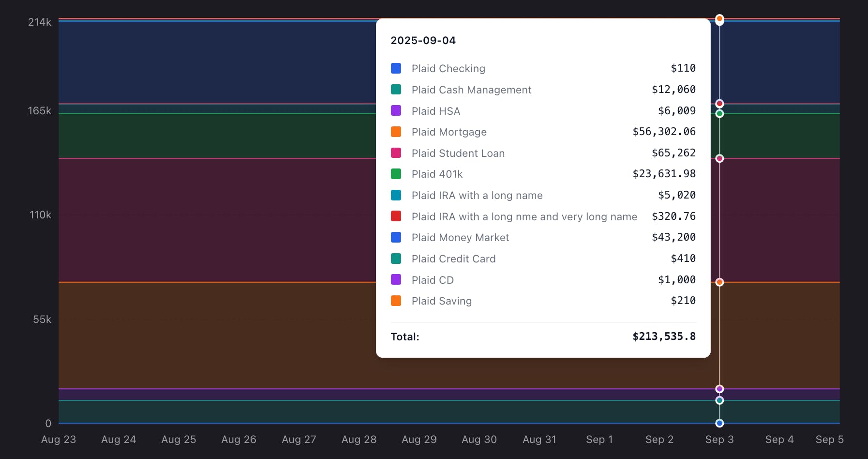Select the $56,302.06 mortgage value
This screenshot has height=459, width=868.
coord(664,132)
